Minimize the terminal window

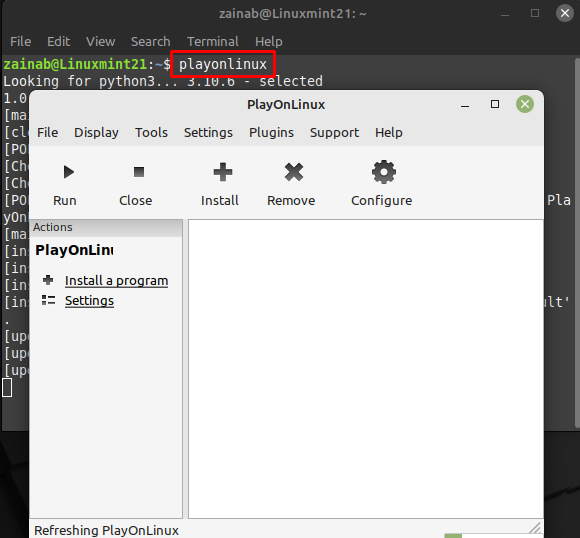tap(505, 14)
